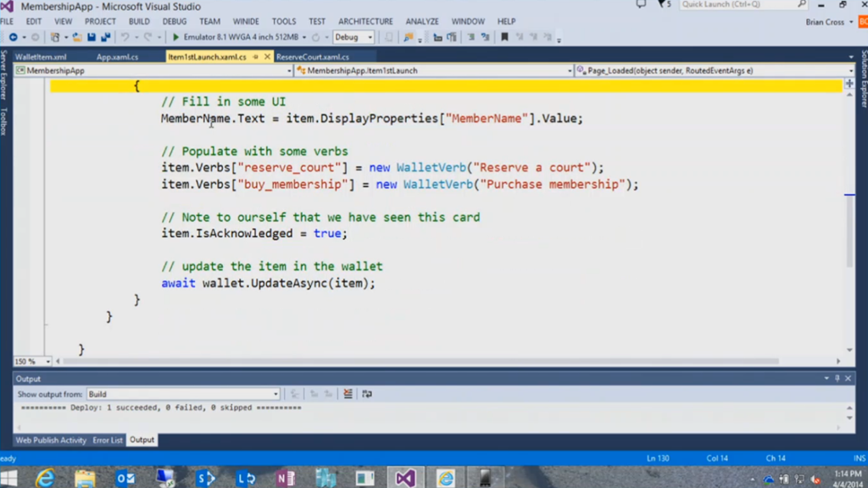
Task: Open Outlook from the taskbar
Action: 125,478
